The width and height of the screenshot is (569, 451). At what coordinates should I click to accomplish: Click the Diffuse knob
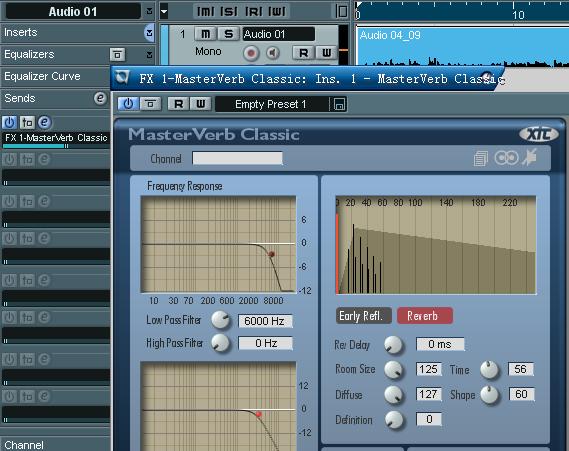click(394, 395)
